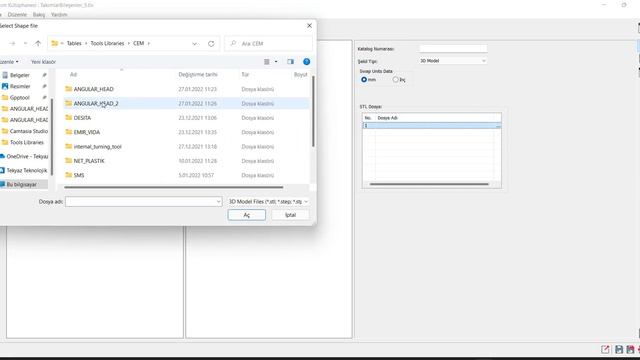640x360 pixels.
Task: Go up one folder level with the up arrow
Action: point(38,43)
